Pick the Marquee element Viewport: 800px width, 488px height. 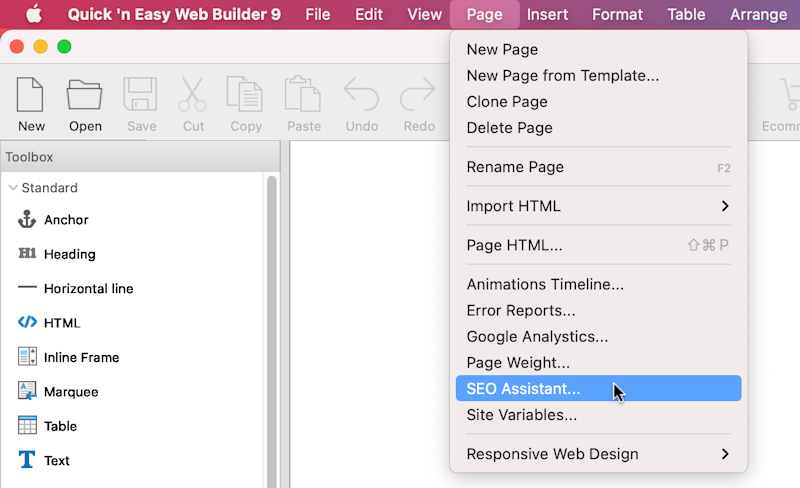pos(27,391)
